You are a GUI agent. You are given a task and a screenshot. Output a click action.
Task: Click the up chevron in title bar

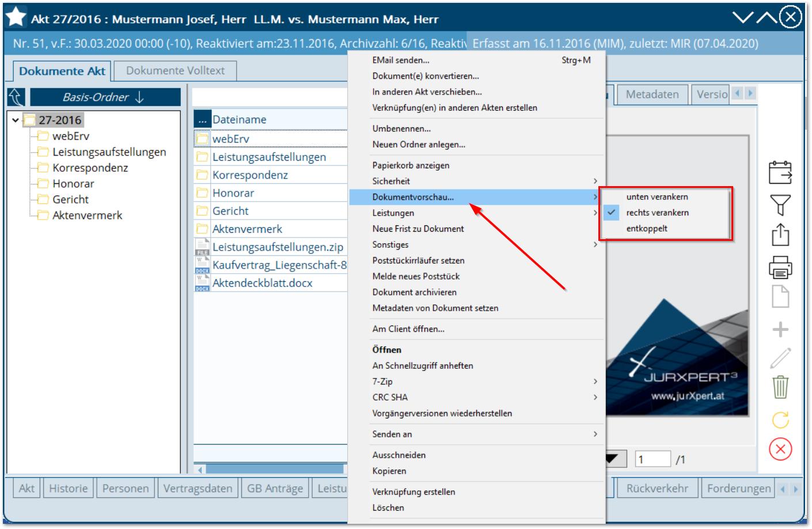(767, 17)
